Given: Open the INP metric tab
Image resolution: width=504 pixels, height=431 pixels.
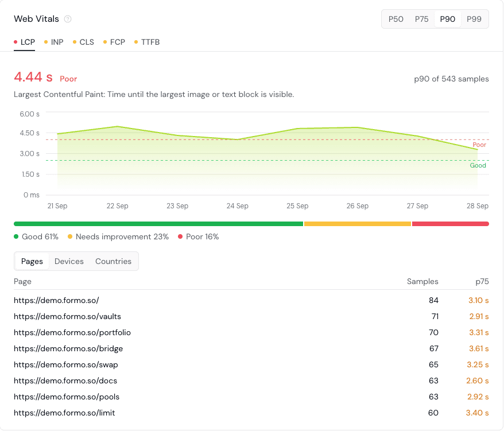Looking at the screenshot, I should tap(54, 42).
